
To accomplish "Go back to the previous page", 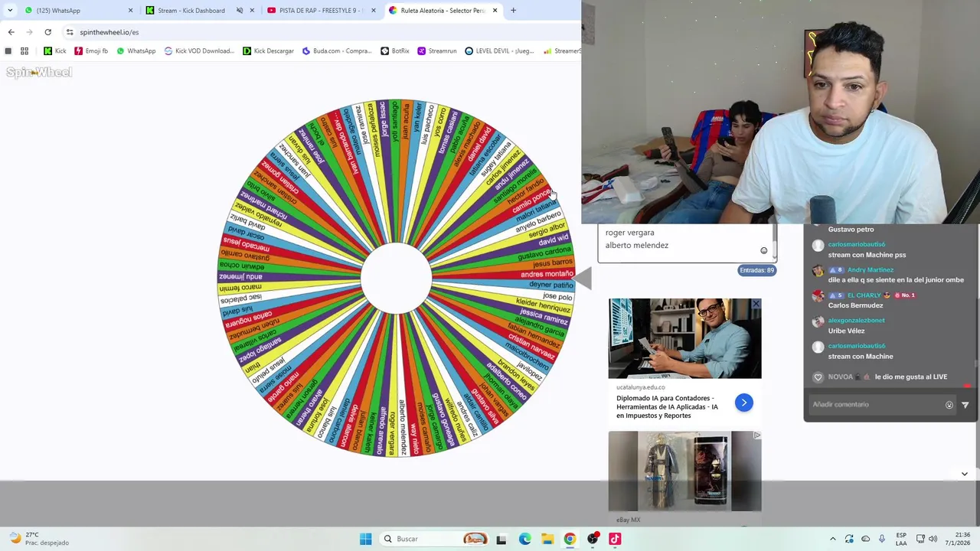I will (x=11, y=32).
